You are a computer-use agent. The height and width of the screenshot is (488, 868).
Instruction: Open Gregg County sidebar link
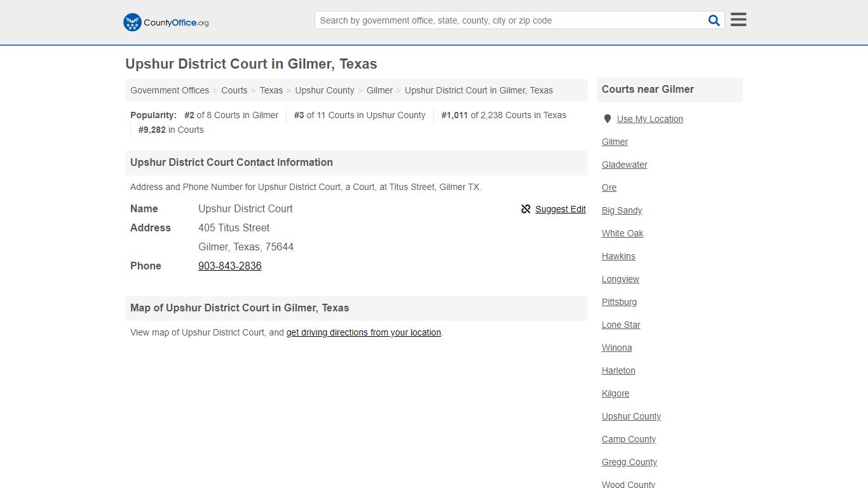coord(630,462)
